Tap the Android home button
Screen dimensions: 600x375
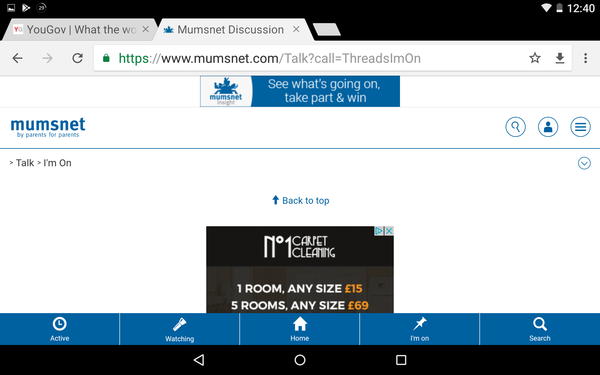pos(300,360)
